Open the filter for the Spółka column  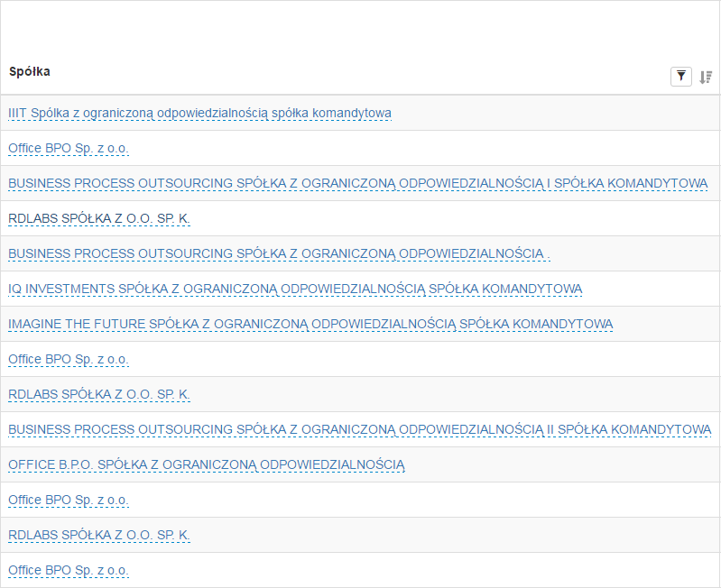[x=681, y=77]
